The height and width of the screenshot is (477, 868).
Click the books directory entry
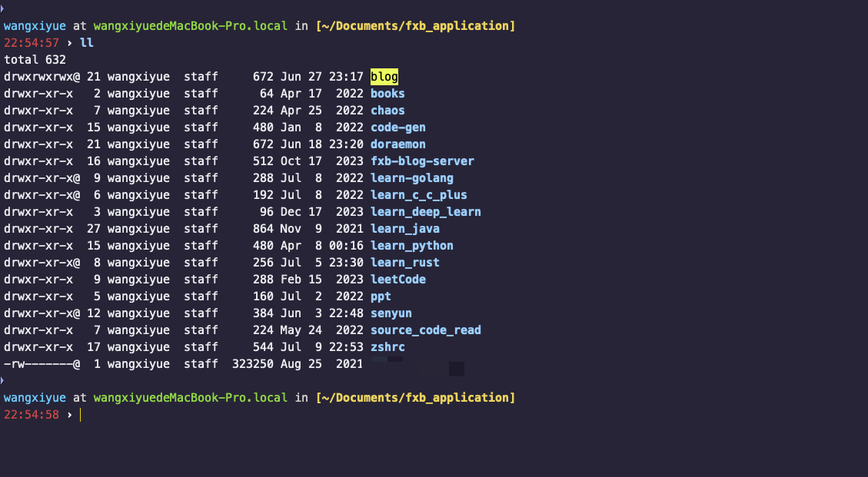[x=387, y=94]
